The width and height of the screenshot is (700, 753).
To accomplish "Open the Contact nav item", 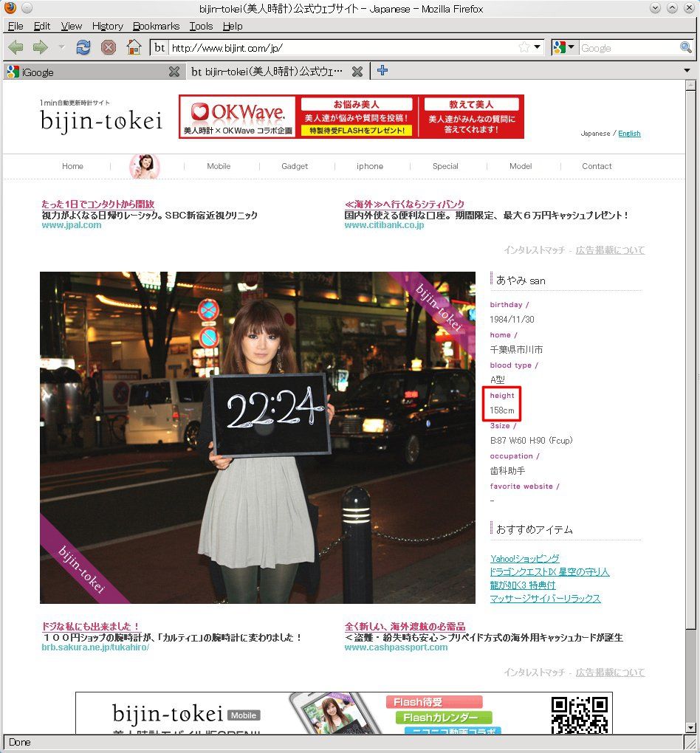I will [597, 166].
